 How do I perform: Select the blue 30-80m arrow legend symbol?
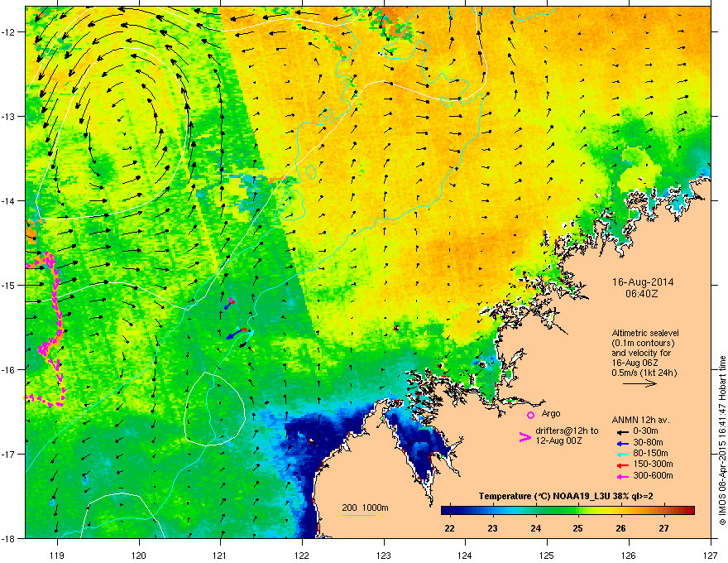click(622, 443)
